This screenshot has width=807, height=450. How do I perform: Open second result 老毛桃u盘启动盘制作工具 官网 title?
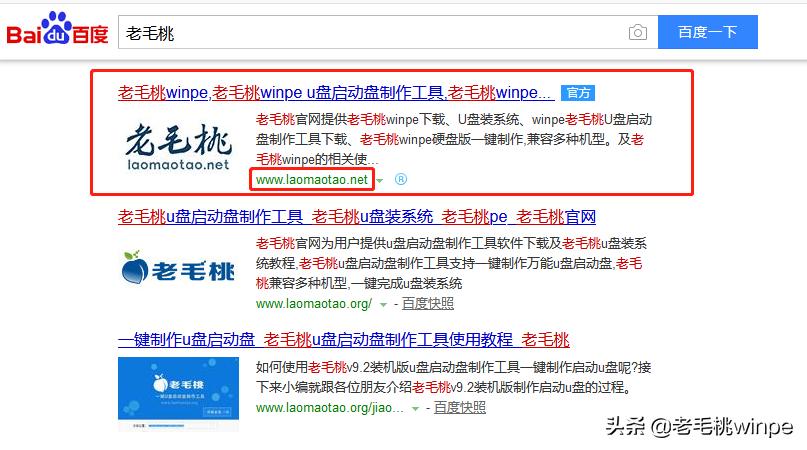tap(357, 217)
